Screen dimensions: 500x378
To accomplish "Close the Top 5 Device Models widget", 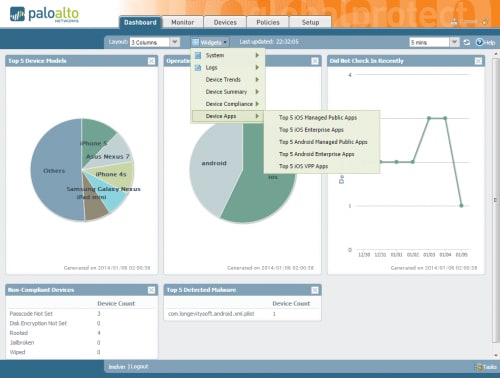I will click(x=151, y=61).
